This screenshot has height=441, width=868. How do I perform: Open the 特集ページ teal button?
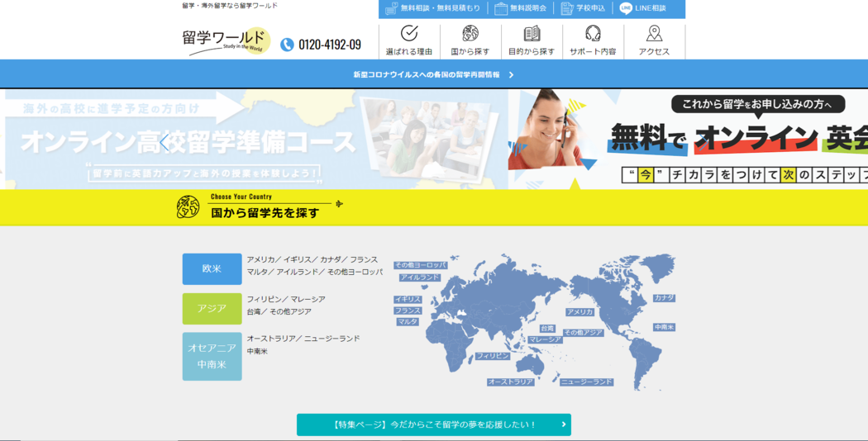[433, 424]
